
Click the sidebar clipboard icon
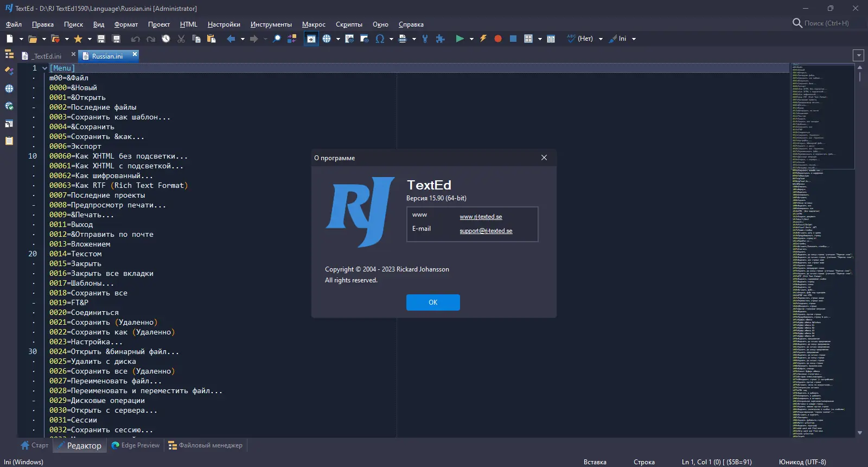coord(9,141)
